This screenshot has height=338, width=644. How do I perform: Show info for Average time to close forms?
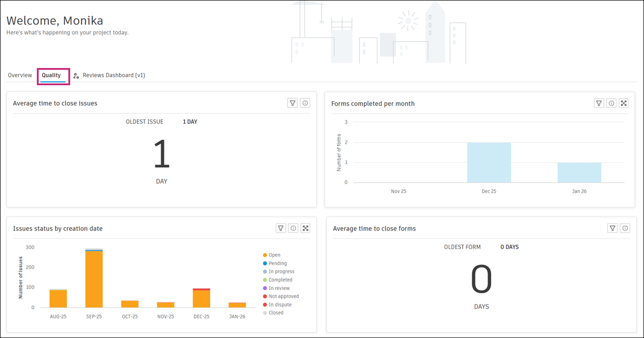[x=625, y=228]
